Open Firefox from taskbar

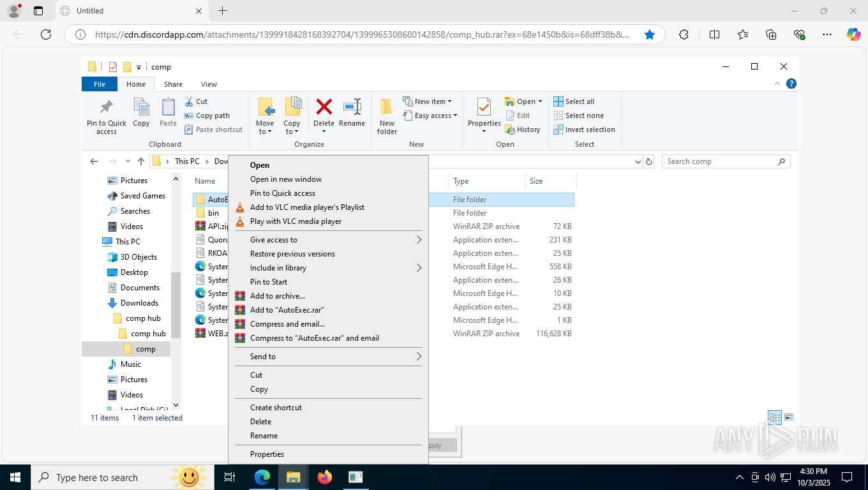coord(325,477)
